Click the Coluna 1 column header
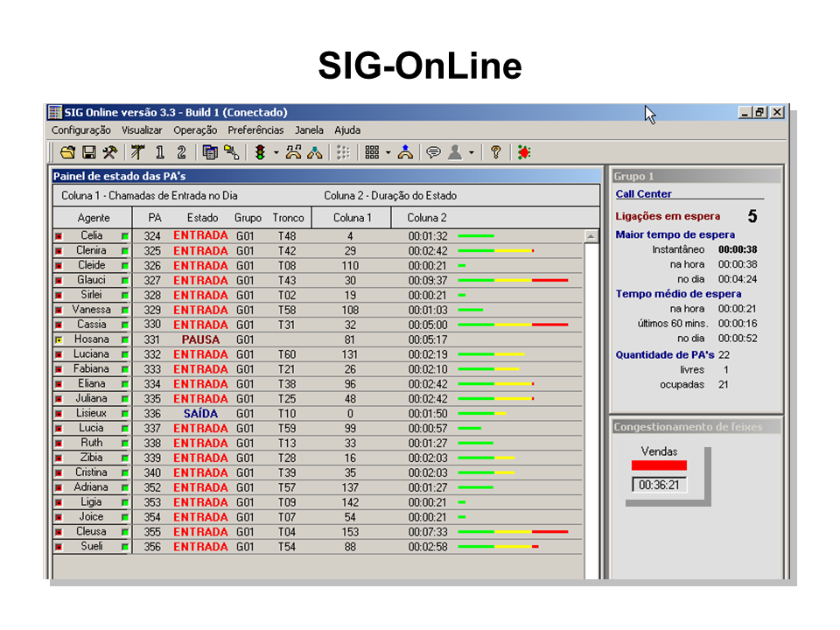Image resolution: width=840 pixels, height=630 pixels. click(352, 218)
